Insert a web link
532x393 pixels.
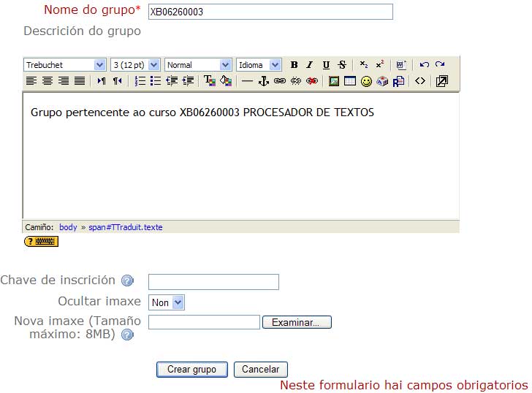pos(279,81)
